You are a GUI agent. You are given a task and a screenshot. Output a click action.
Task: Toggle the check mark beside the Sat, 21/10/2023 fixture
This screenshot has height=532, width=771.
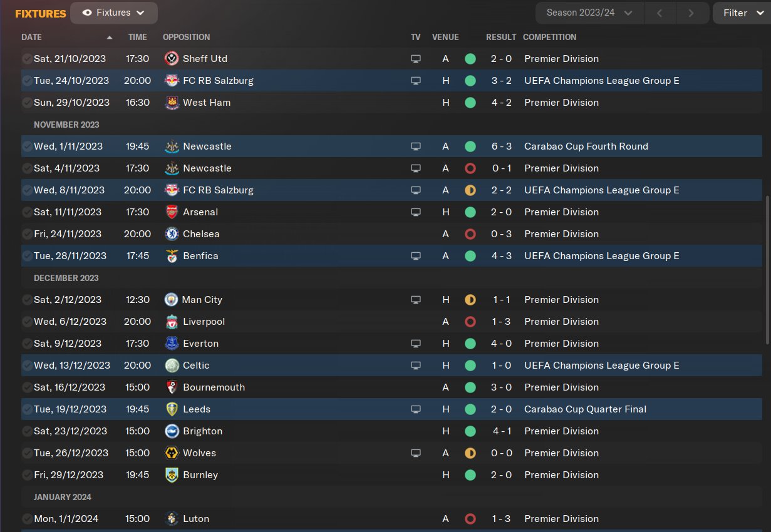click(27, 59)
